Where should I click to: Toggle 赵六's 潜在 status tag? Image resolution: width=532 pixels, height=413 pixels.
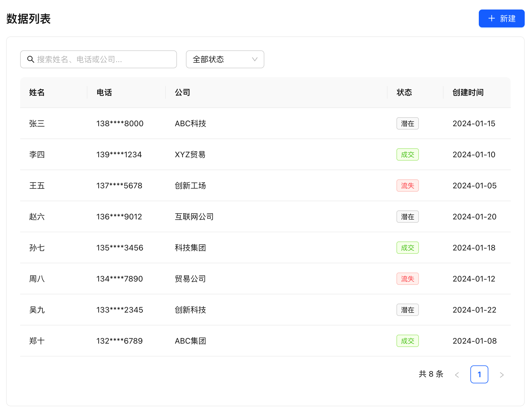[407, 217]
